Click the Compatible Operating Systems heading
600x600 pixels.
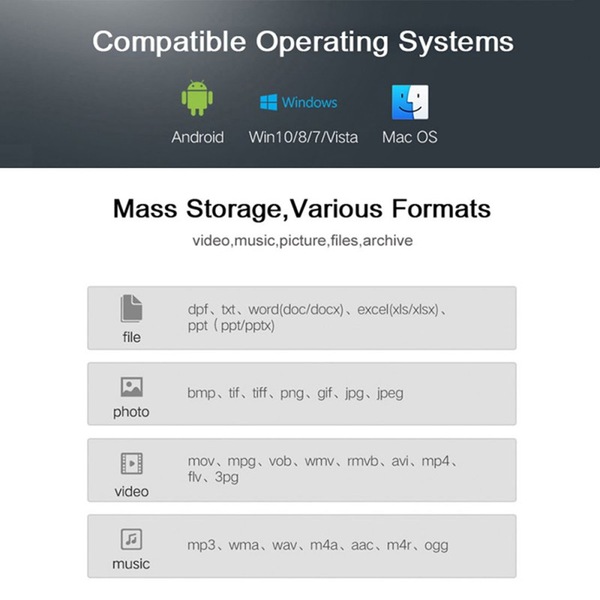303,42
